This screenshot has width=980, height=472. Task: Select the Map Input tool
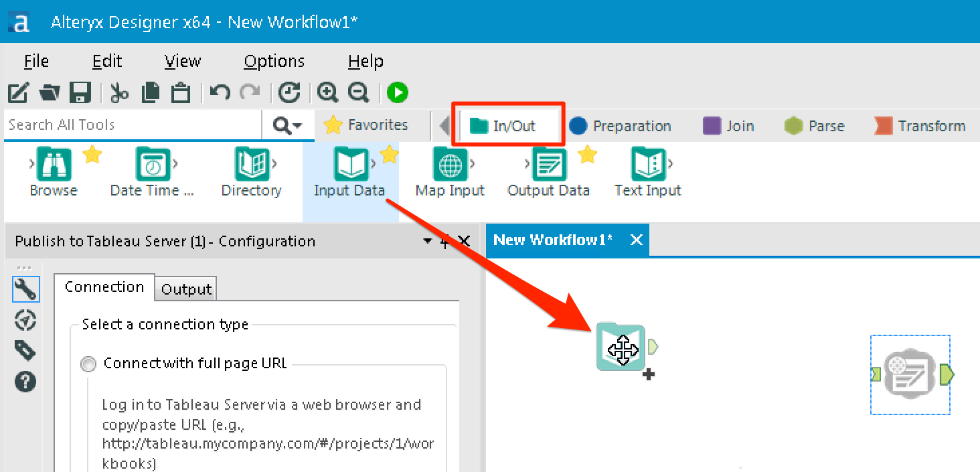click(x=449, y=164)
